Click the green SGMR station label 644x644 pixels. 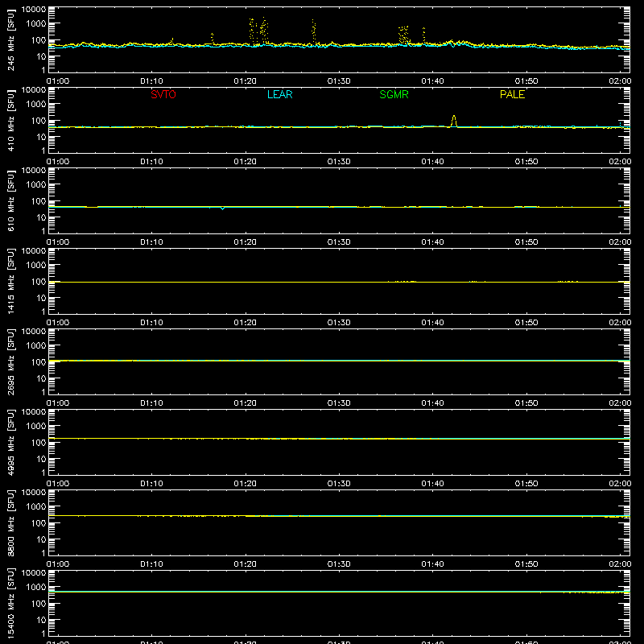(394, 94)
